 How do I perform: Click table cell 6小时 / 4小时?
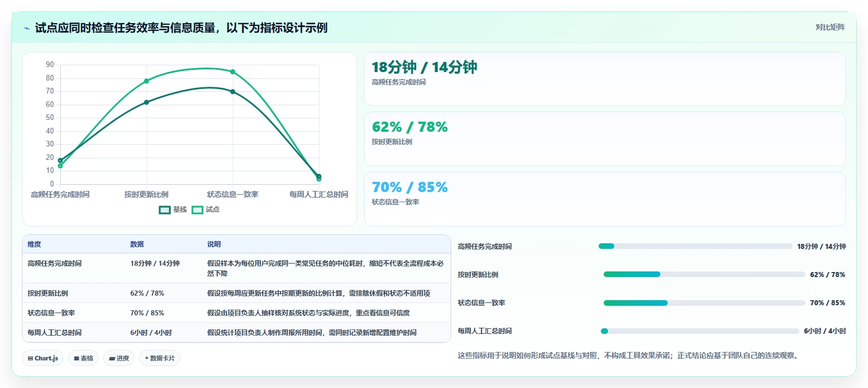tap(151, 332)
